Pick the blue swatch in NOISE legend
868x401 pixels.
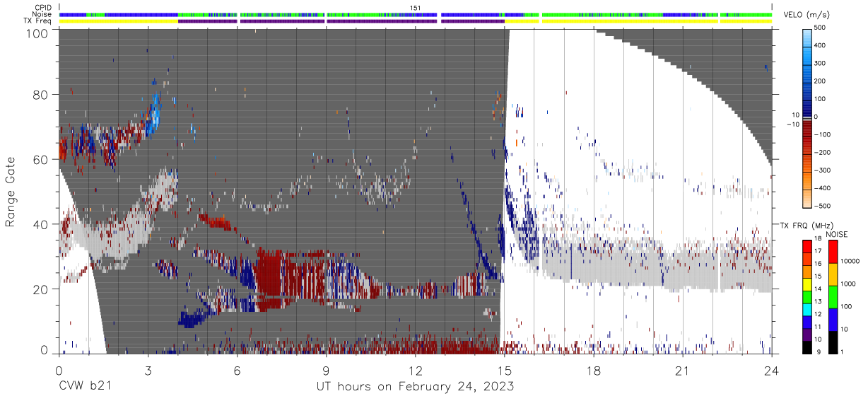(833, 320)
